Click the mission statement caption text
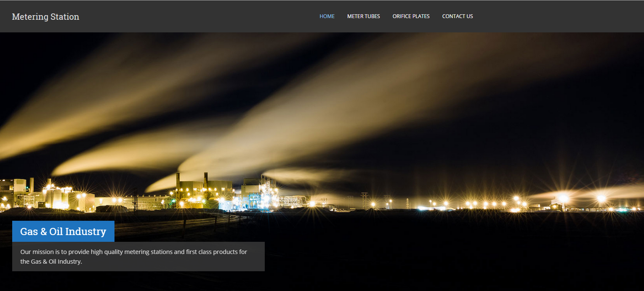 [x=134, y=257]
